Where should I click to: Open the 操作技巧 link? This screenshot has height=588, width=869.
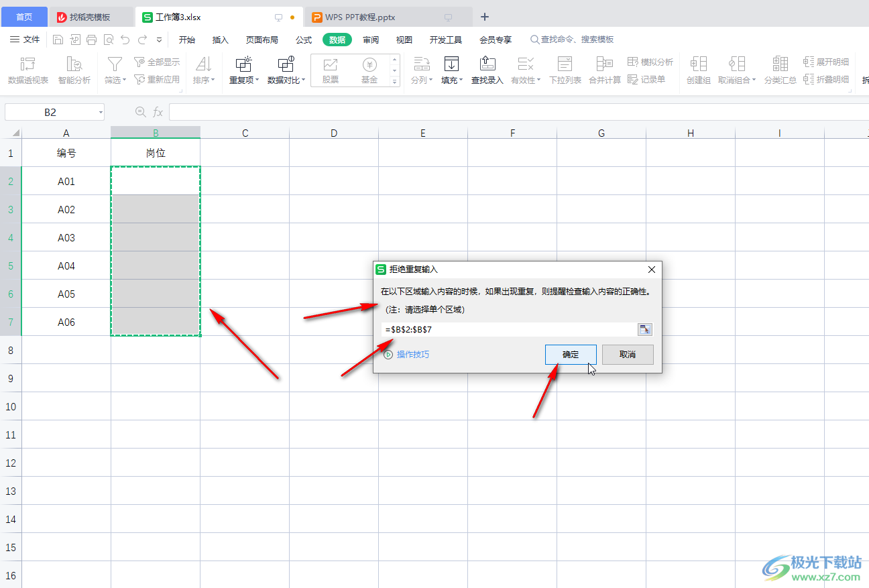click(406, 354)
